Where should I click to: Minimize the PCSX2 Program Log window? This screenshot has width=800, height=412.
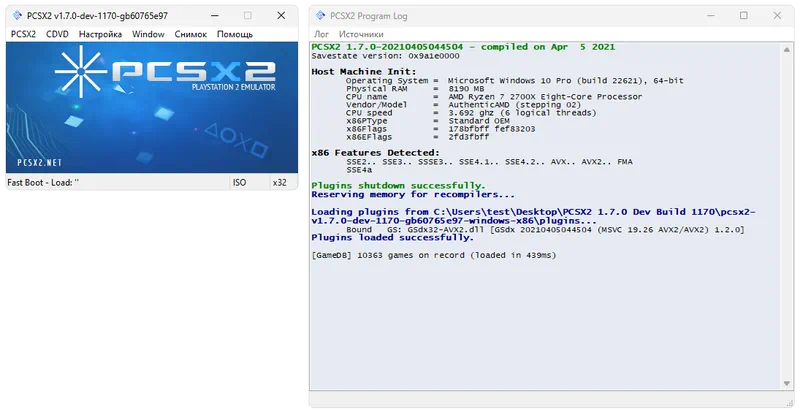(x=711, y=15)
